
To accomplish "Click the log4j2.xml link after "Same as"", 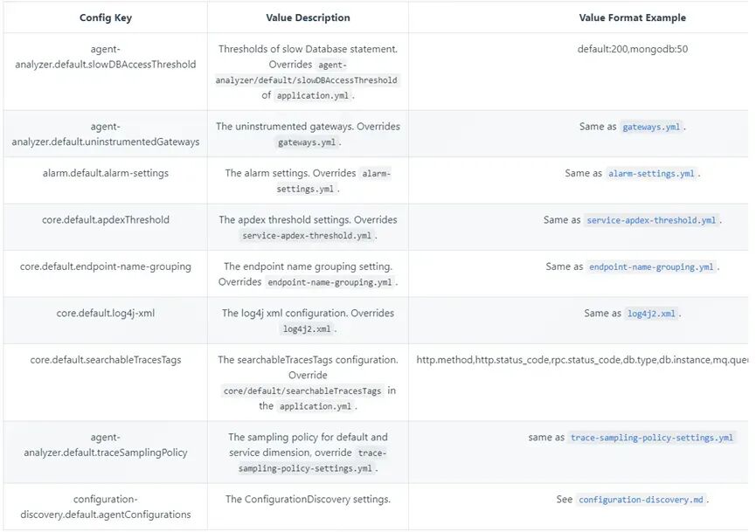I will [x=651, y=313].
